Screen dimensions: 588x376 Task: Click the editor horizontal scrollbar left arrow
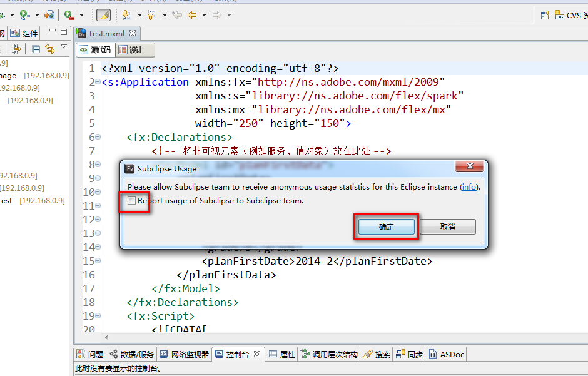point(106,337)
